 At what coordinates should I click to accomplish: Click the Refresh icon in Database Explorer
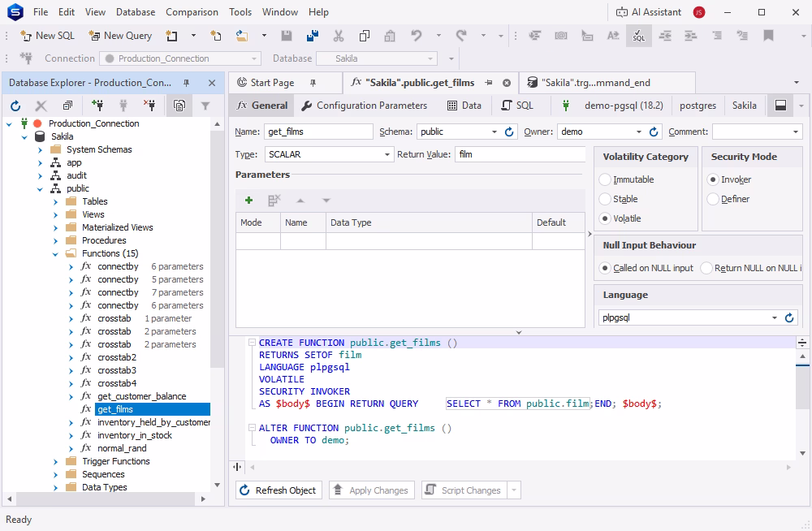pyautogui.click(x=15, y=106)
